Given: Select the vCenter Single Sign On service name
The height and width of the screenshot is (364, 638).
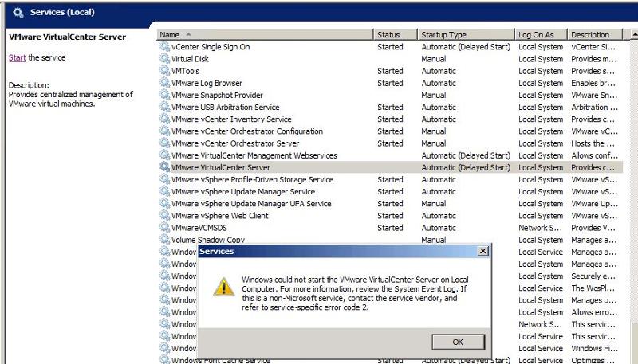Looking at the screenshot, I should [211, 47].
